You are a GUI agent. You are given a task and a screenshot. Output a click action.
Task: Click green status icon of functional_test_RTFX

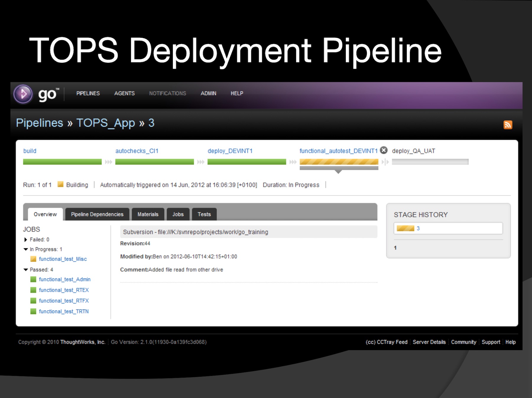(33, 300)
